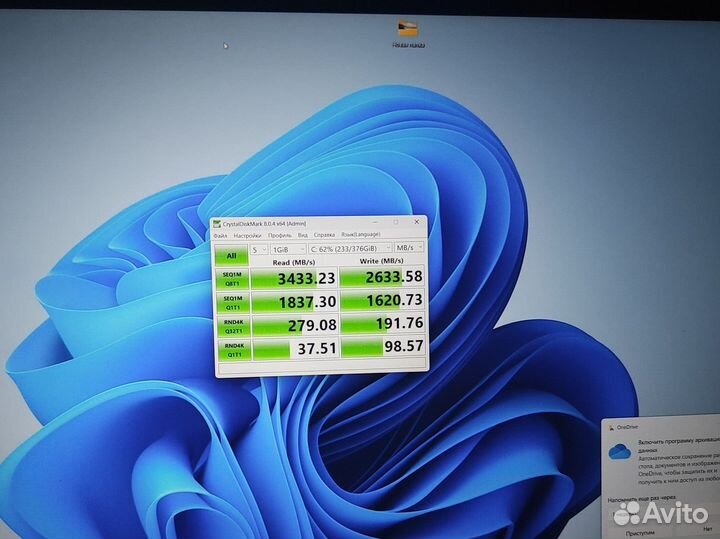Viewport: 720px width, 539px height.
Task: Open the MB/s unit dropdown
Action: [409, 247]
